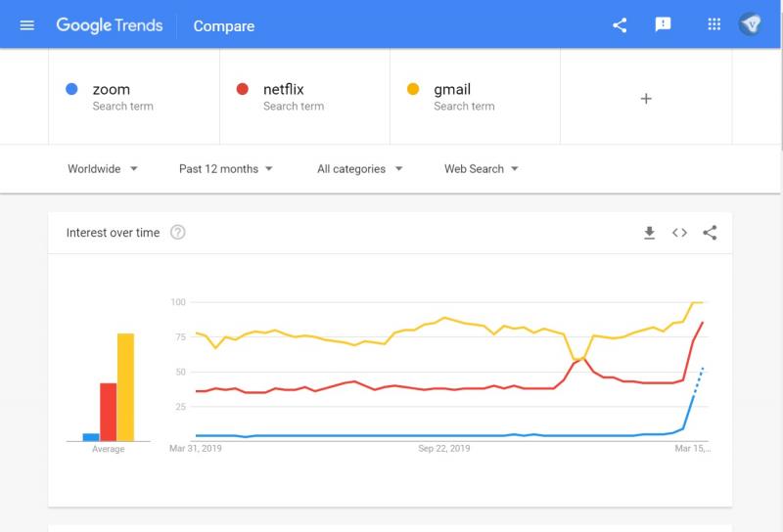Click the Google Trends logo
Image resolution: width=783 pixels, height=532 pixels.
pos(109,25)
